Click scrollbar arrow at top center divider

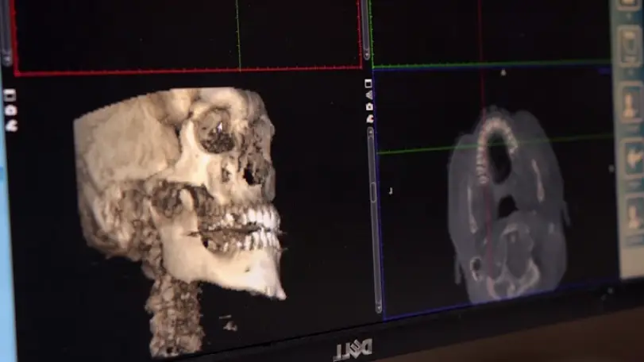(366, 54)
